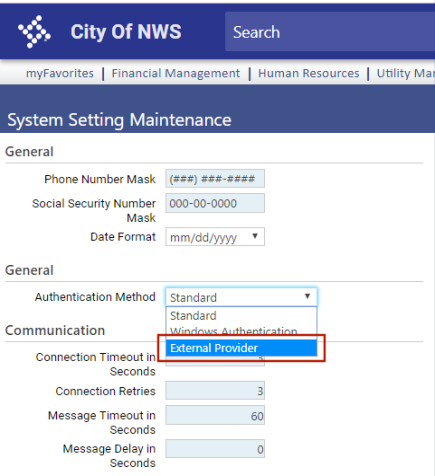Open the Utility Management menu
Screen dimensions: 435x476
point(406,73)
